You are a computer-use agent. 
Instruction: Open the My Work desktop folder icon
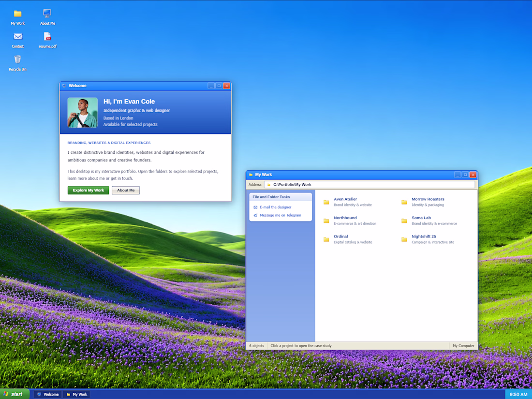click(17, 14)
